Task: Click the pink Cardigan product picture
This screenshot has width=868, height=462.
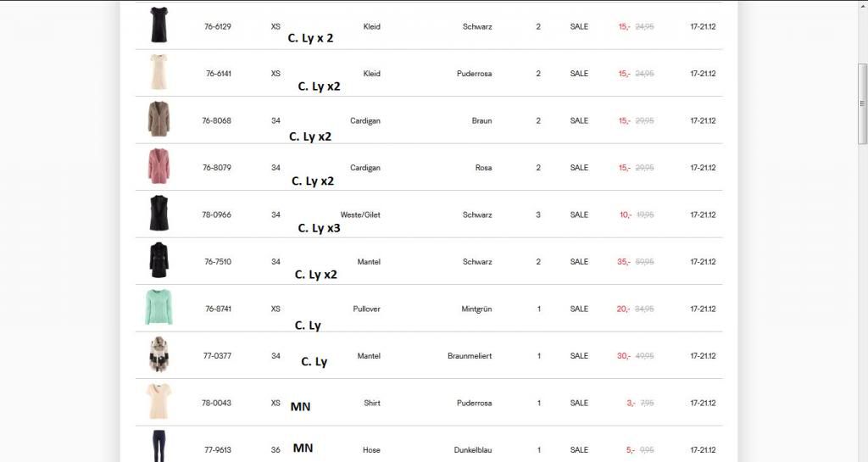Action: [159, 166]
